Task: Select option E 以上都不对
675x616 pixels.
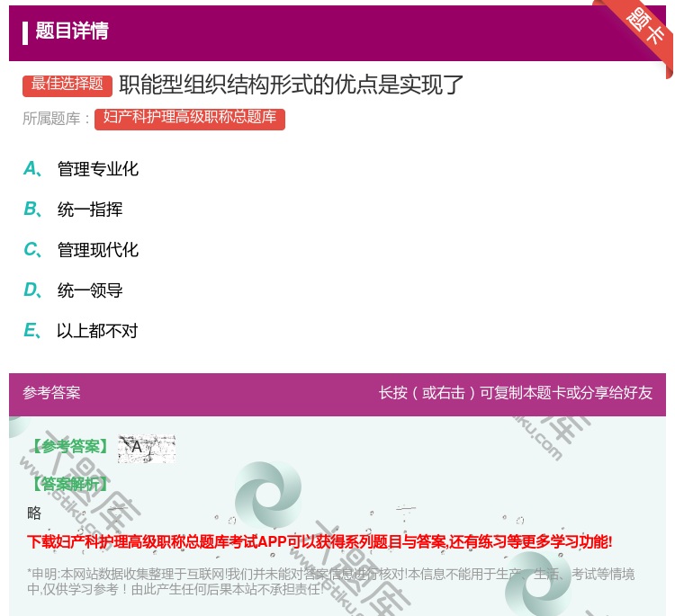Action: click(81, 331)
